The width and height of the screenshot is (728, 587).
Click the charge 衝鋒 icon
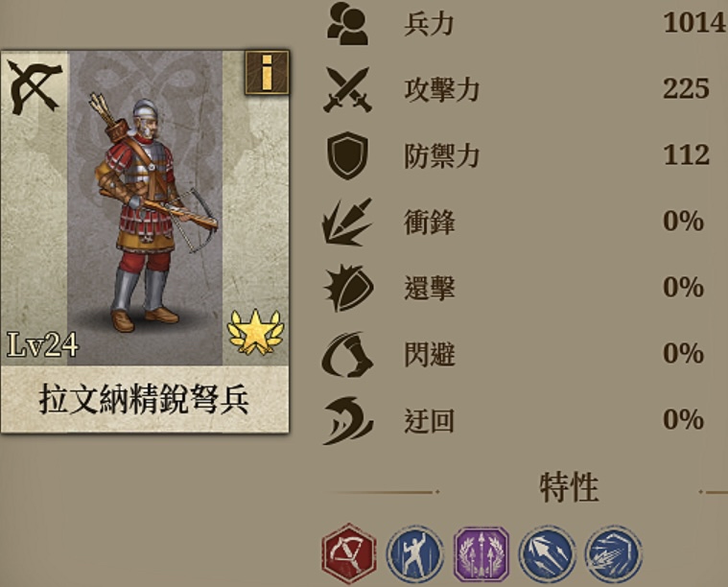pos(347,222)
